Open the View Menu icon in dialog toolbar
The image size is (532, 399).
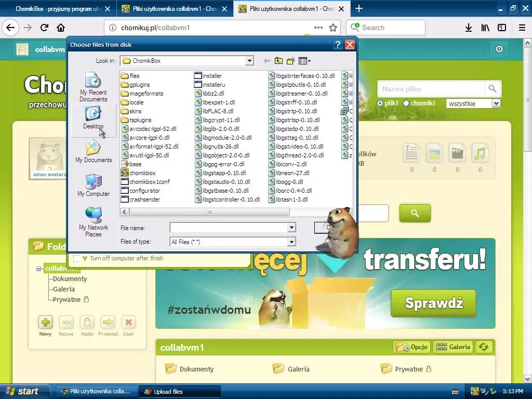point(304,61)
